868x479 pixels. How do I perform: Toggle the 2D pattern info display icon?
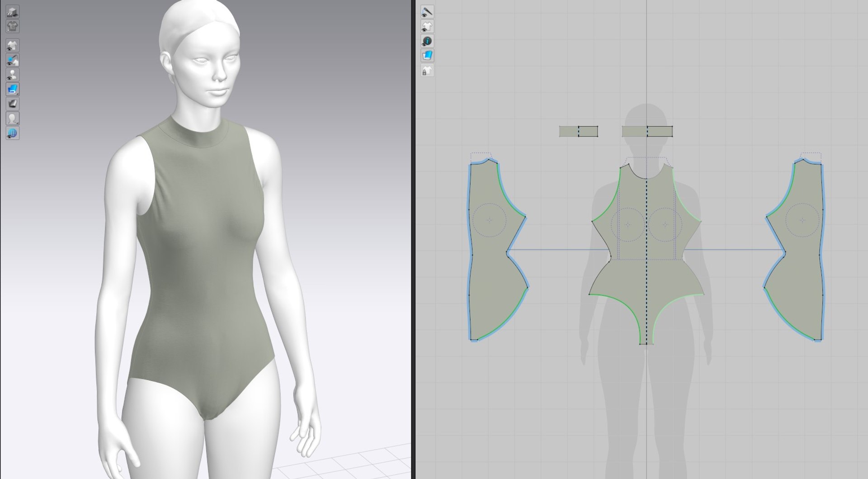pyautogui.click(x=427, y=41)
